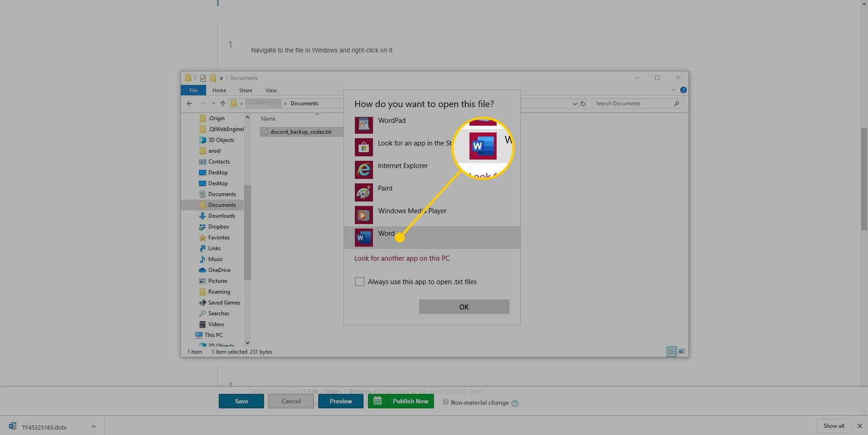The width and height of the screenshot is (868, 435).
Task: Switch to large icons view layout icon
Action: point(682,351)
